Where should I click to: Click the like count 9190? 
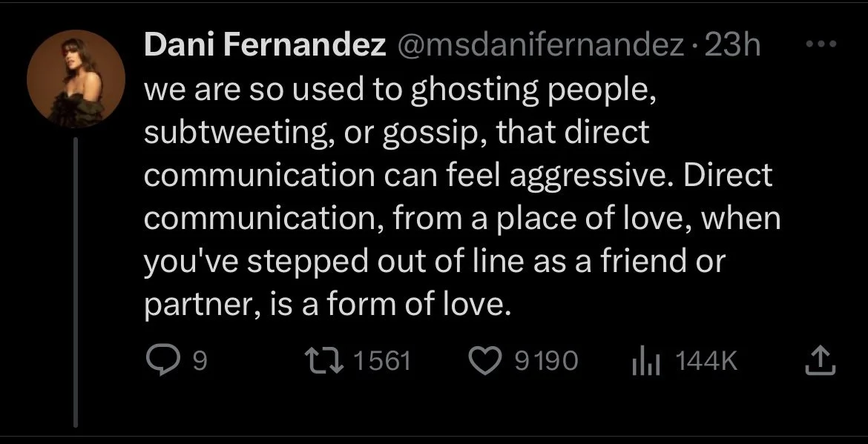pos(546,361)
